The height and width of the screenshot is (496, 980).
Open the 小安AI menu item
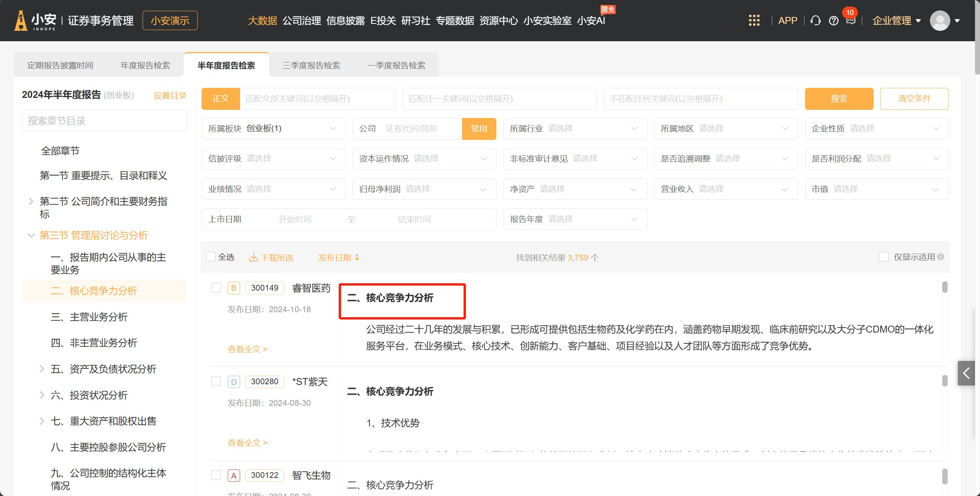click(591, 21)
